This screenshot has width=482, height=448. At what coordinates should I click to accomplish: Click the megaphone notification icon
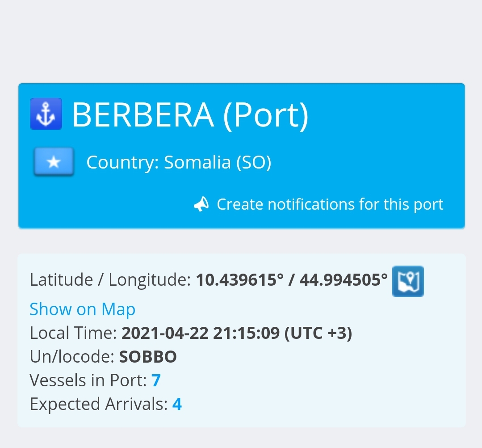pyautogui.click(x=201, y=204)
